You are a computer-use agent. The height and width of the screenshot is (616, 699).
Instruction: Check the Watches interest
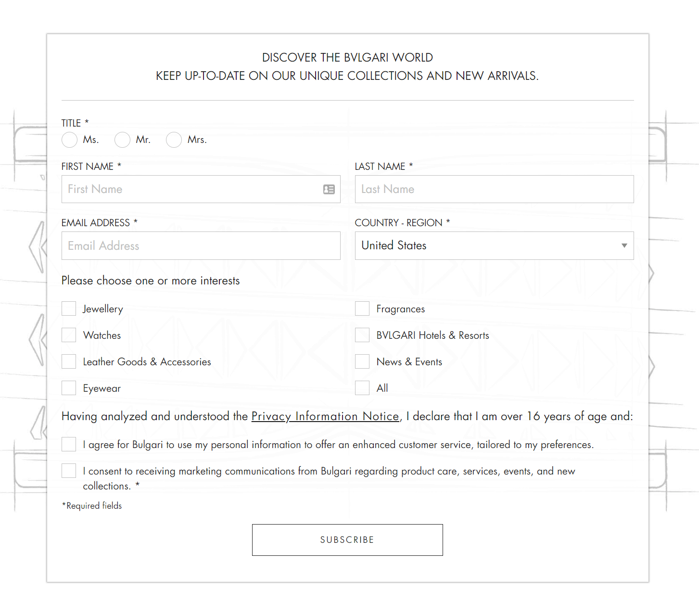68,335
